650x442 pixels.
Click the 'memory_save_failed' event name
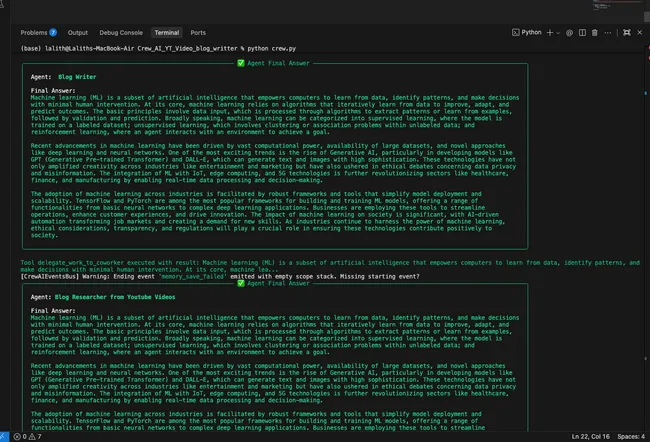(194, 276)
